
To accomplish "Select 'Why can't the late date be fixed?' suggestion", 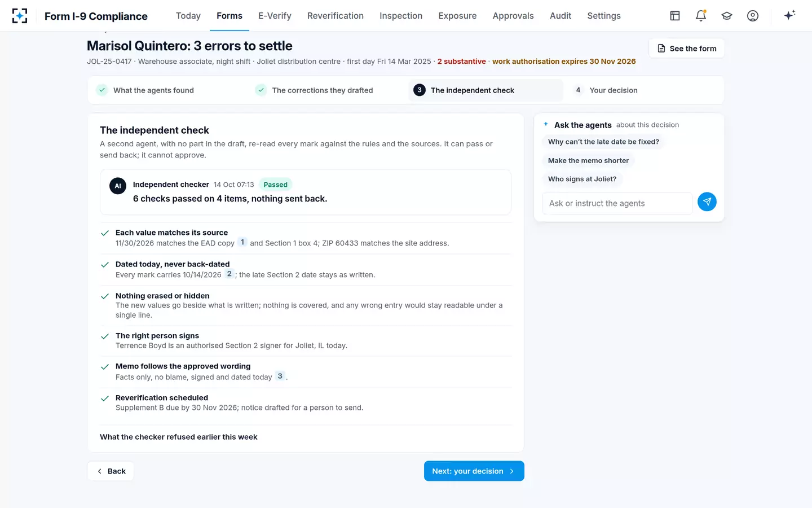I will pyautogui.click(x=603, y=142).
